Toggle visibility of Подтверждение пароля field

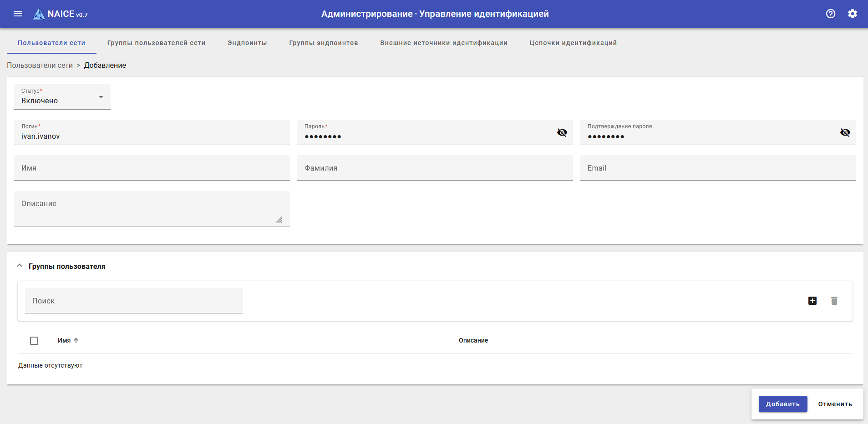[845, 132]
